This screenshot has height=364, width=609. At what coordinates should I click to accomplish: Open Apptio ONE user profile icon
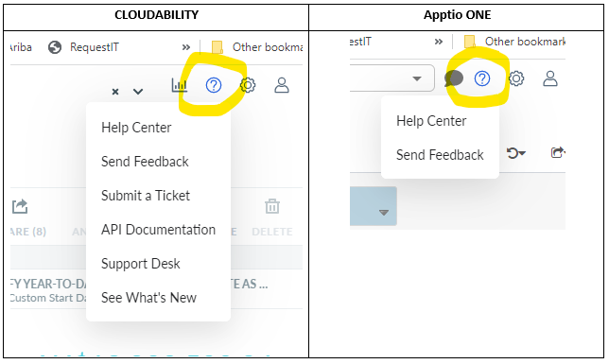tap(550, 78)
